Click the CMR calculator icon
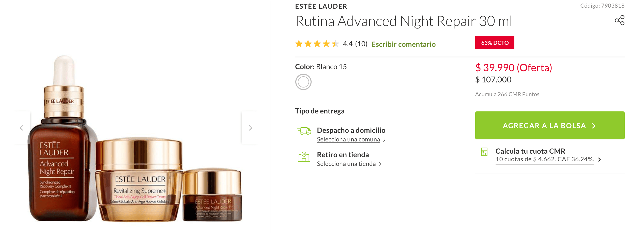This screenshot has width=644, height=233. tap(484, 152)
